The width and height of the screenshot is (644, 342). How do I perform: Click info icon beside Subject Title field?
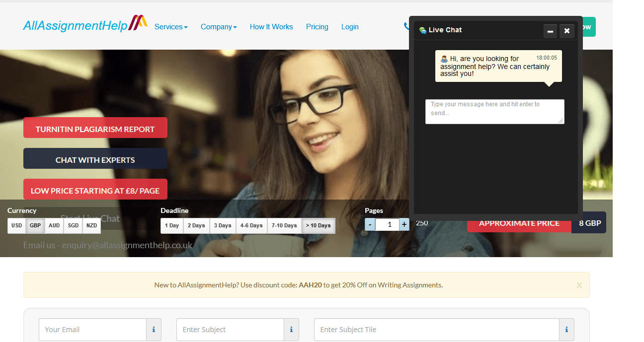coord(566,330)
